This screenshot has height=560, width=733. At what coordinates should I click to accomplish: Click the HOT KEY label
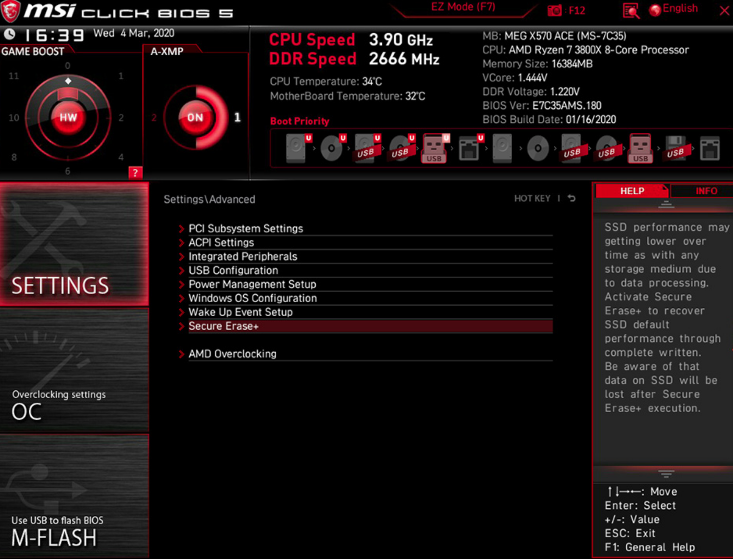pyautogui.click(x=532, y=198)
